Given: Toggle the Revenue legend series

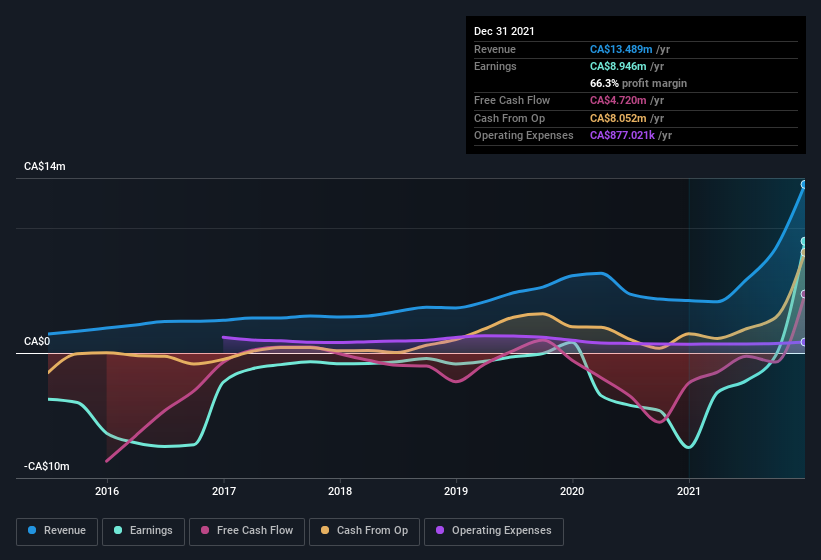Looking at the screenshot, I should point(58,531).
